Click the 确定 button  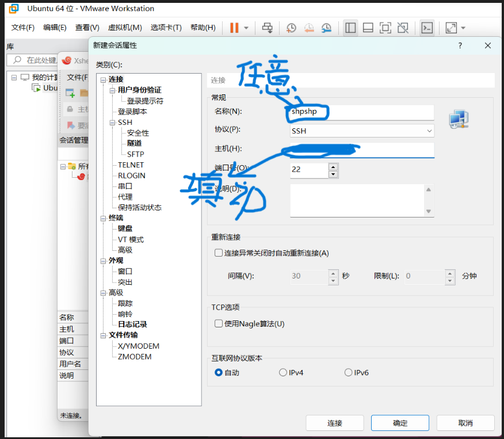[x=400, y=423]
